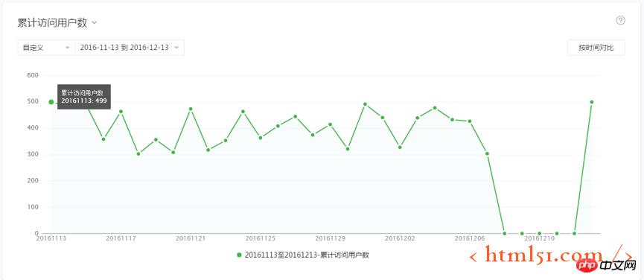Select the highlighted 20161113 data point
The height and width of the screenshot is (280, 644).
tap(51, 102)
